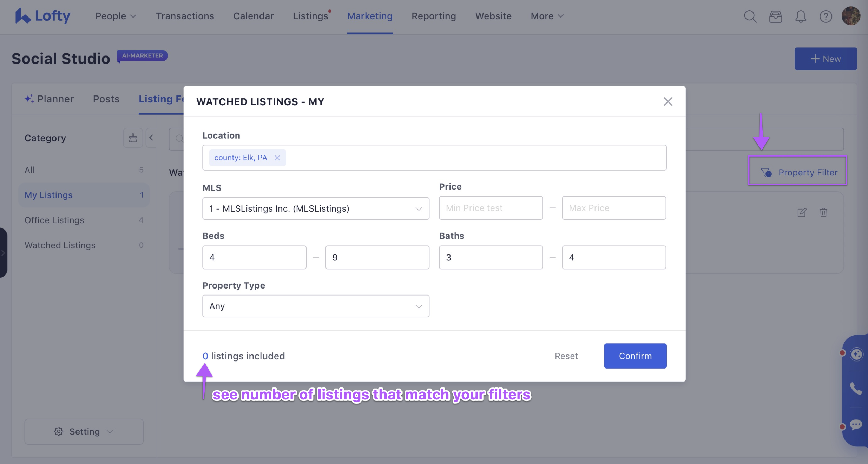Screen dimensions: 868x464
Task: Check the notifications bell
Action: point(801,16)
